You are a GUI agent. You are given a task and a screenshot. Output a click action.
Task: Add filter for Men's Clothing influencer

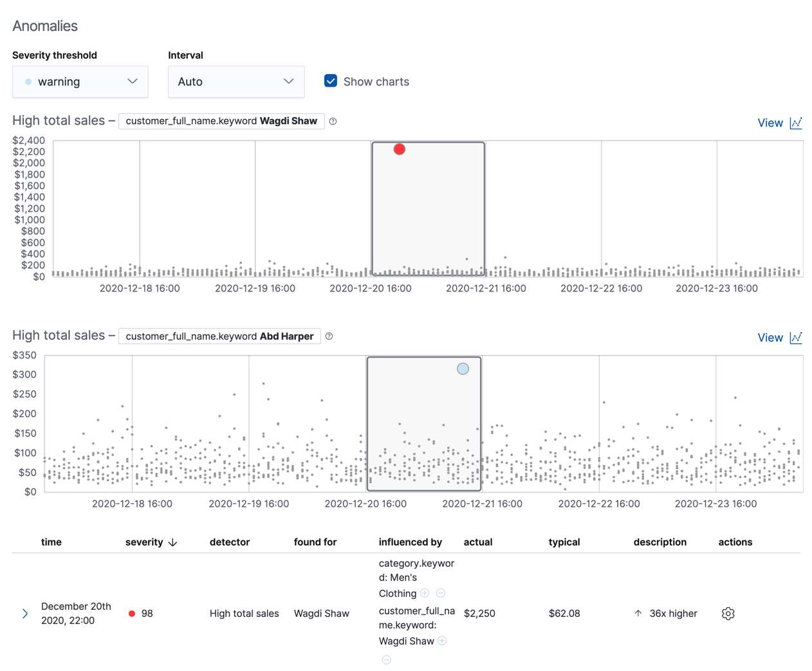(x=425, y=593)
